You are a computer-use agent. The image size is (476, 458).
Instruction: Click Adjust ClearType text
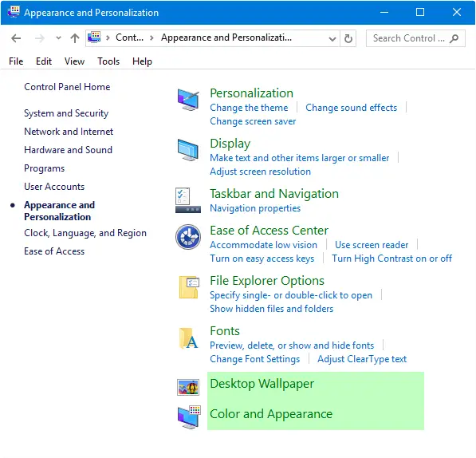click(x=362, y=359)
